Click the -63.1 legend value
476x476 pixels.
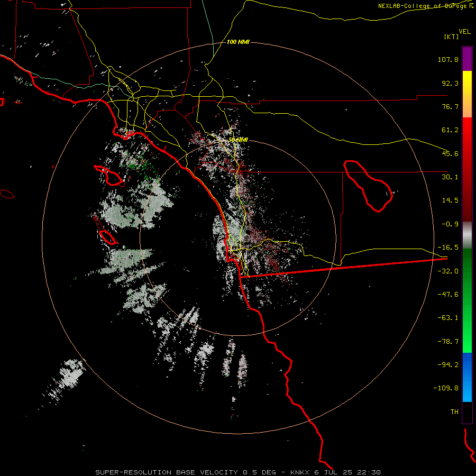pos(448,318)
